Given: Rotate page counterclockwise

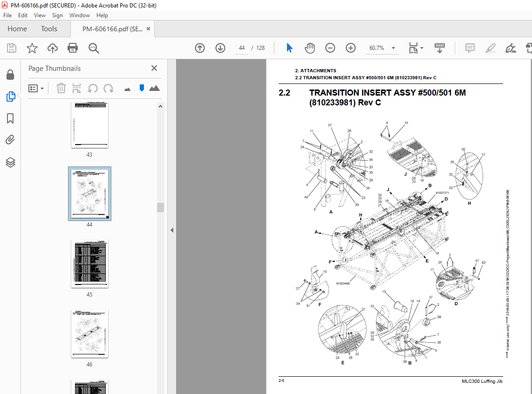Looking at the screenshot, I should pyautogui.click(x=93, y=89).
